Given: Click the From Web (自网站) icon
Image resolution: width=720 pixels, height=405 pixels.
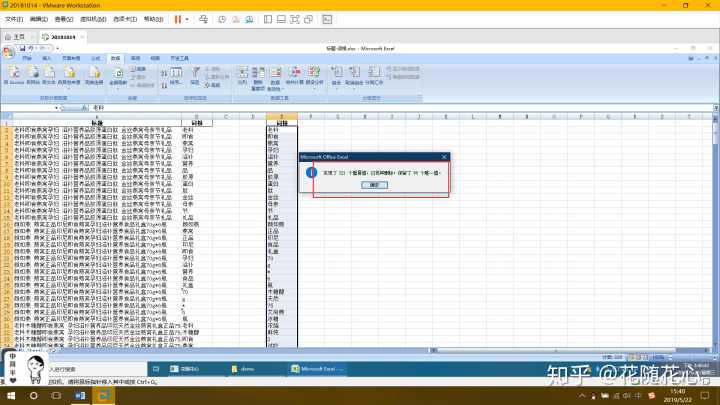Looking at the screenshot, I should point(33,75).
